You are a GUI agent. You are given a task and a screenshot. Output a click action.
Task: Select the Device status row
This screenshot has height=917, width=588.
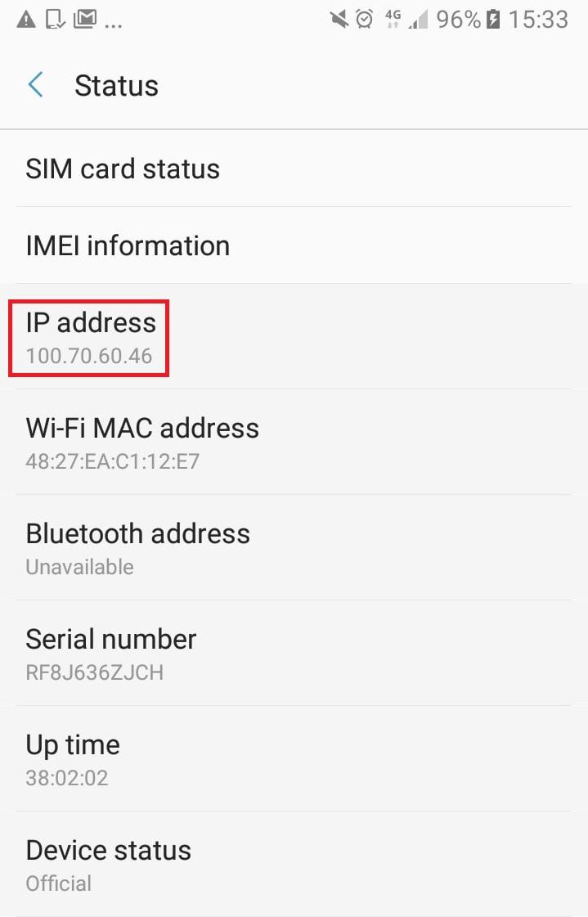point(294,865)
